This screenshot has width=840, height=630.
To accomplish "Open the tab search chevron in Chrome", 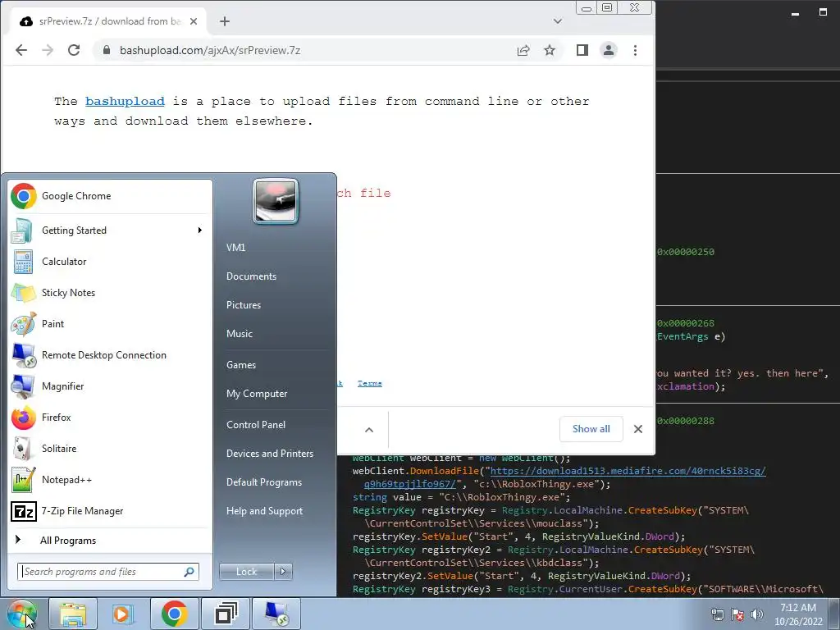I will [x=558, y=21].
